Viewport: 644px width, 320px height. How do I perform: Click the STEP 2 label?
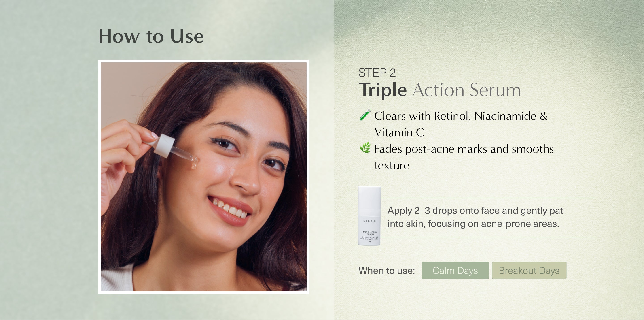pyautogui.click(x=377, y=73)
